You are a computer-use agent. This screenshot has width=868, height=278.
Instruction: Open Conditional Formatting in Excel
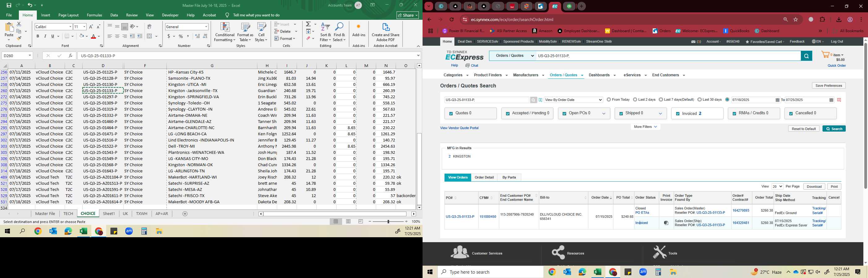tap(225, 32)
